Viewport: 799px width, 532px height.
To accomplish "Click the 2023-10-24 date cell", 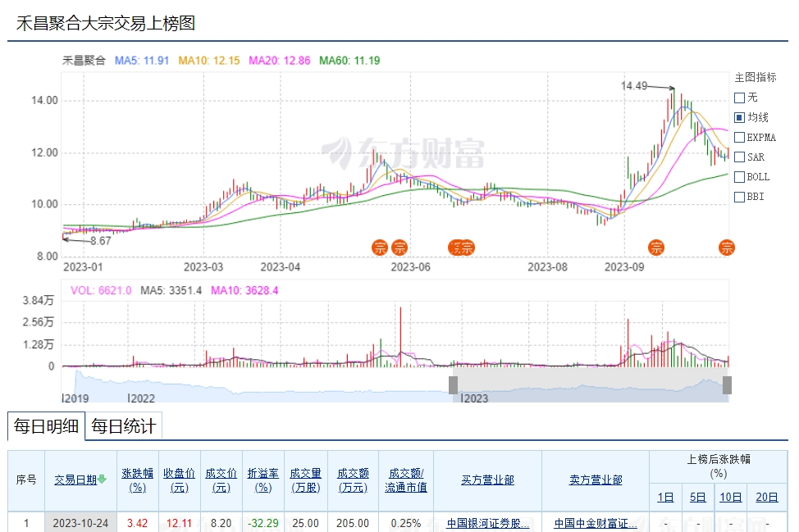I will click(x=80, y=523).
